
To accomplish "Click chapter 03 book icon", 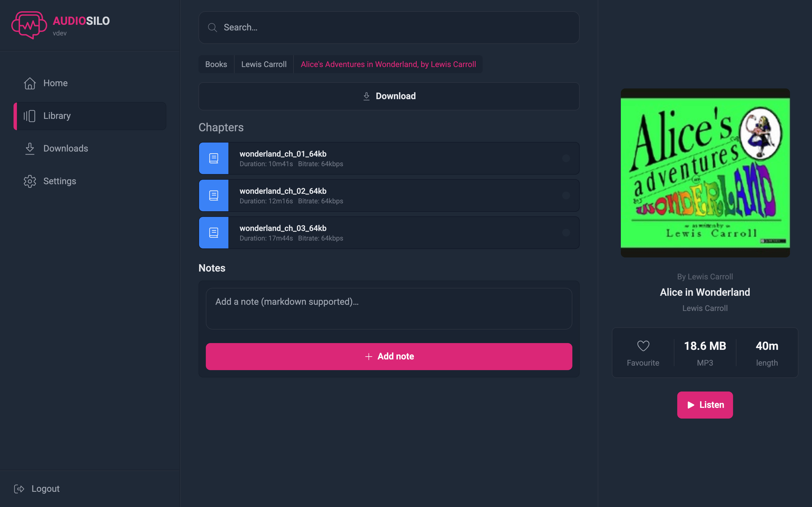I will pos(214,233).
